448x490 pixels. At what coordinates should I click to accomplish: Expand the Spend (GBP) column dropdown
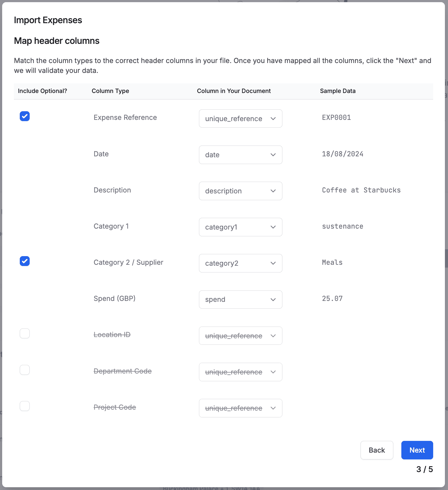pos(240,299)
